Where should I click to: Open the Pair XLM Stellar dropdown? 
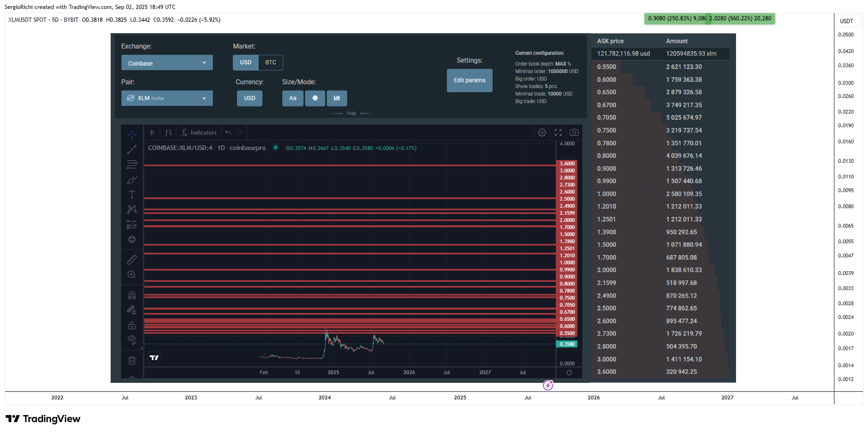point(167,98)
